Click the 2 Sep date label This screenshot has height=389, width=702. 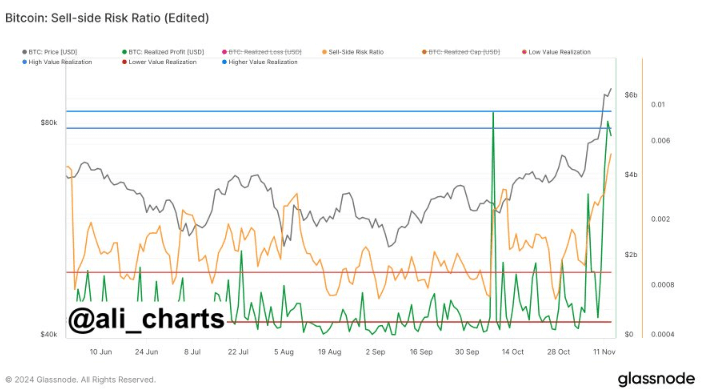pos(375,352)
